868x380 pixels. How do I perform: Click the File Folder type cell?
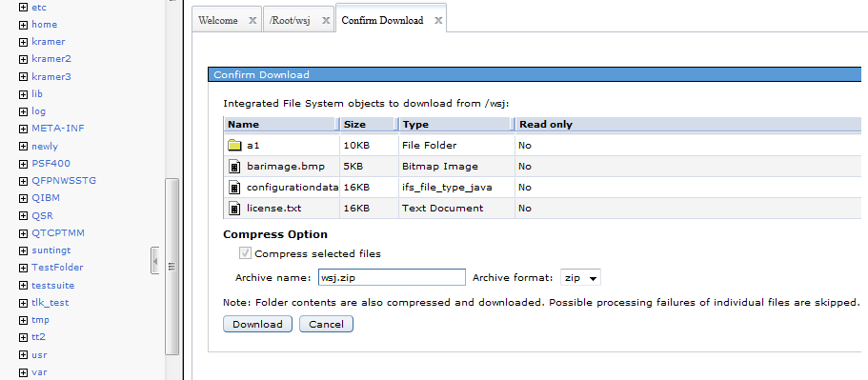coord(456,146)
